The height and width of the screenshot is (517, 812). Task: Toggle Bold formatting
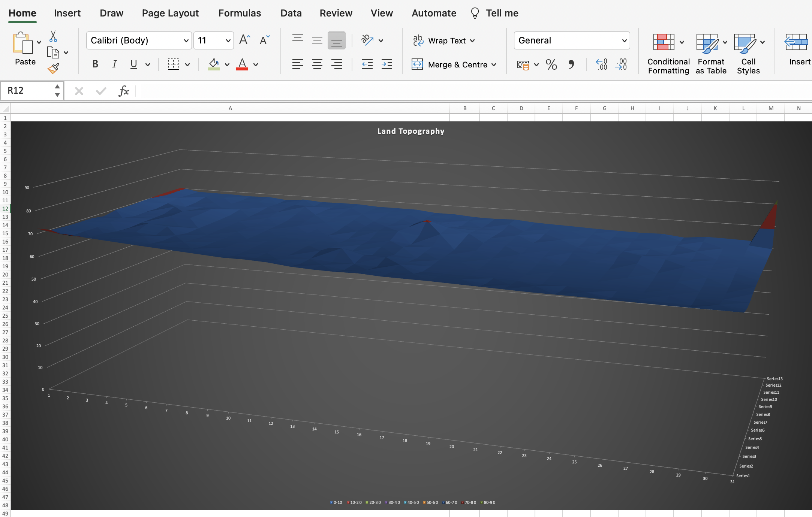click(x=95, y=64)
